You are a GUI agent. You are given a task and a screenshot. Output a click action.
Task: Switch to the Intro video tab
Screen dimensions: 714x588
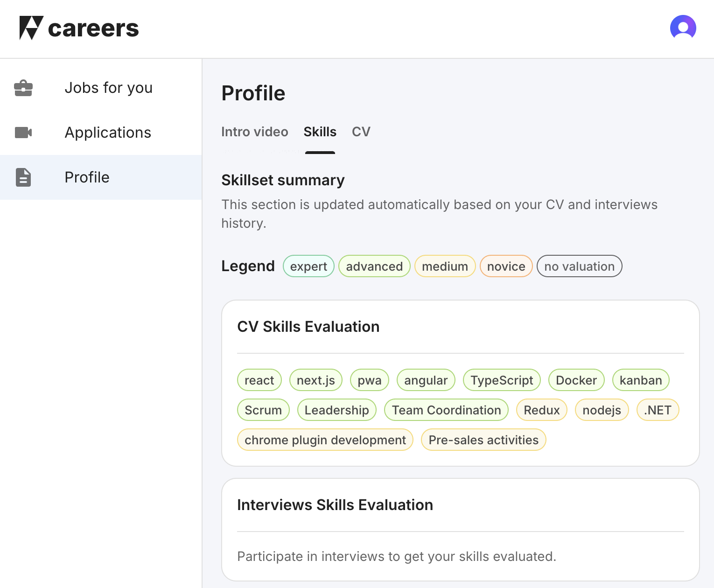coord(255,132)
